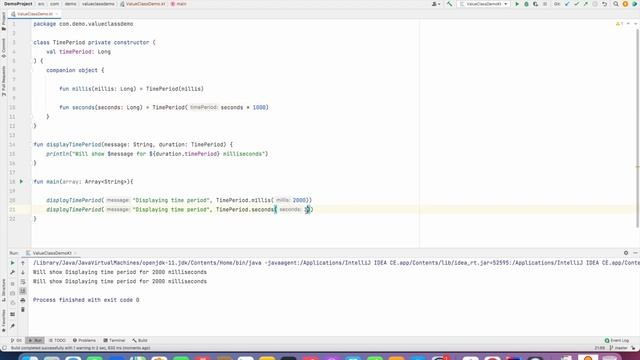The width and height of the screenshot is (640, 360).
Task: Go to the next highlighted error with the down arrow
Action: [x=635, y=24]
